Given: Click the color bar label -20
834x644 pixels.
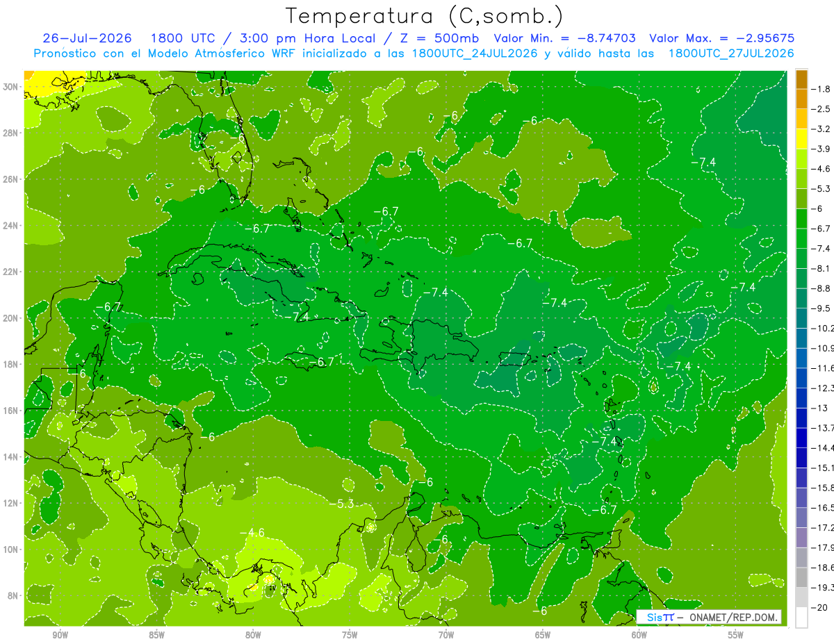Looking at the screenshot, I should (819, 608).
